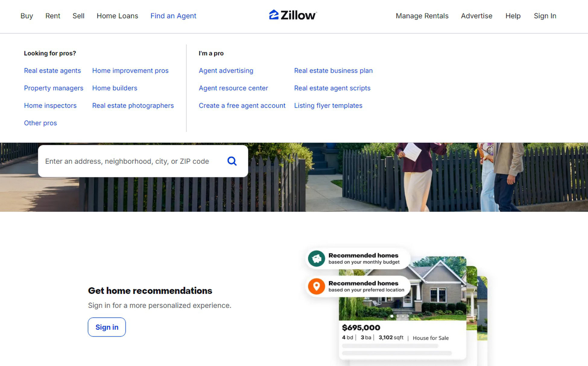Expand the Sell navigation dropdown
The image size is (588, 366).
78,16
